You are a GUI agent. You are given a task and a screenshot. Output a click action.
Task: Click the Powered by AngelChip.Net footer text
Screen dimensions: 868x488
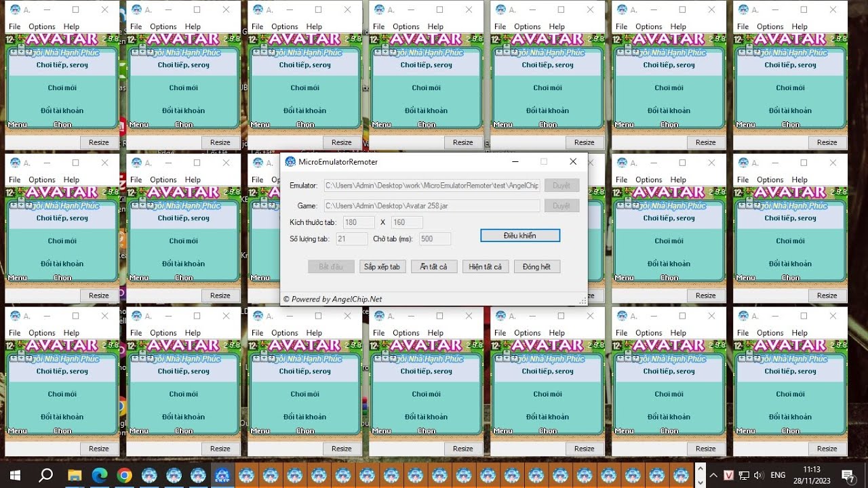pos(332,300)
